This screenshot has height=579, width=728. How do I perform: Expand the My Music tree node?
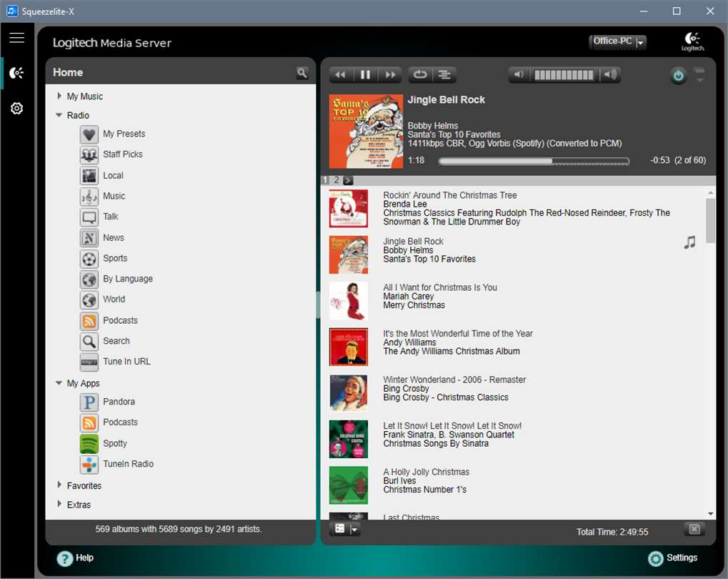pyautogui.click(x=59, y=96)
